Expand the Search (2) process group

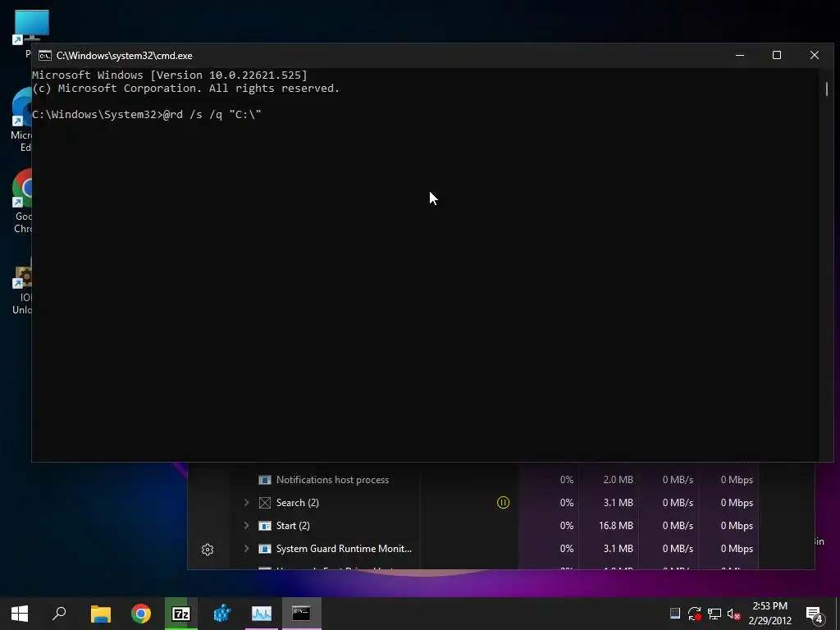point(246,503)
